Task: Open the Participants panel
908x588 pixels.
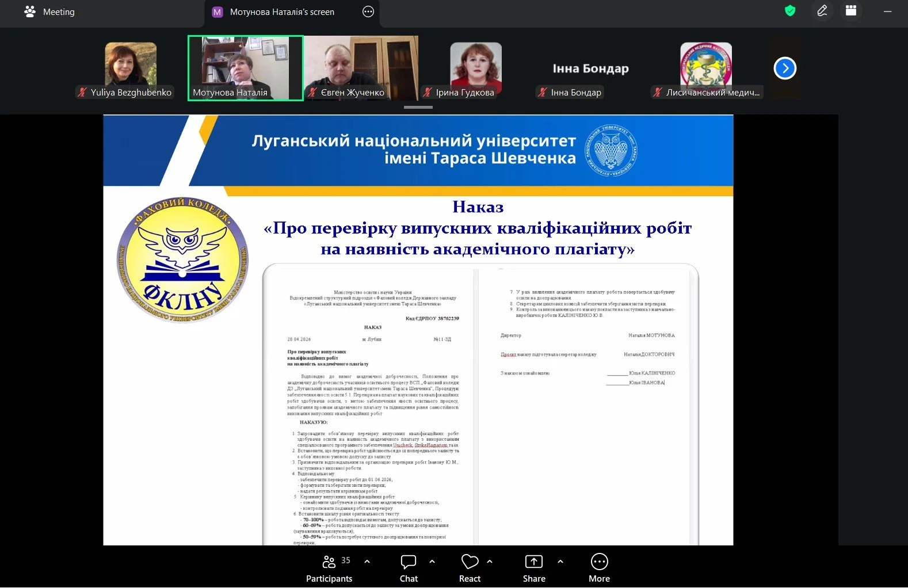Action: pos(329,568)
